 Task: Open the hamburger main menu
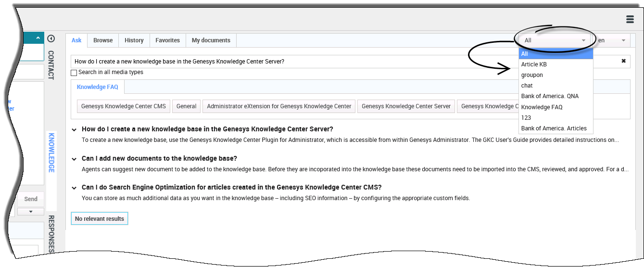(630, 19)
